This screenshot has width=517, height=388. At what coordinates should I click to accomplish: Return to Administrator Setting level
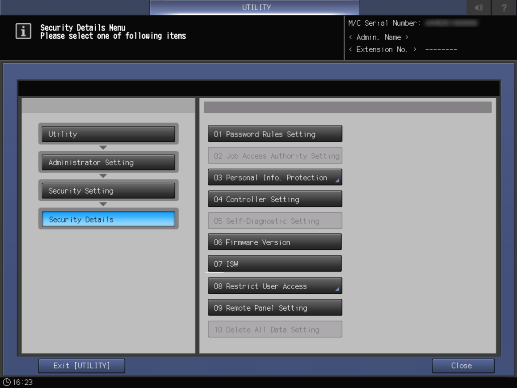click(x=108, y=162)
